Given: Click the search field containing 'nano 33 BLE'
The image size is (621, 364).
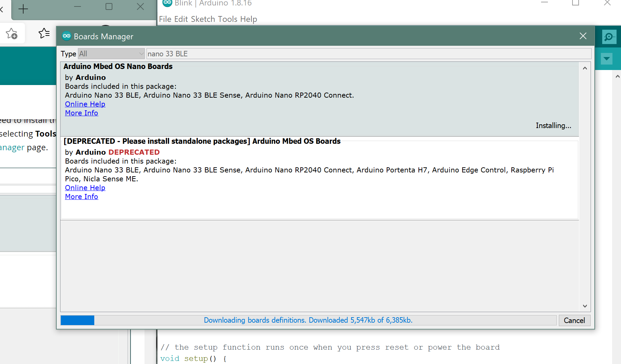Looking at the screenshot, I should click(x=369, y=54).
